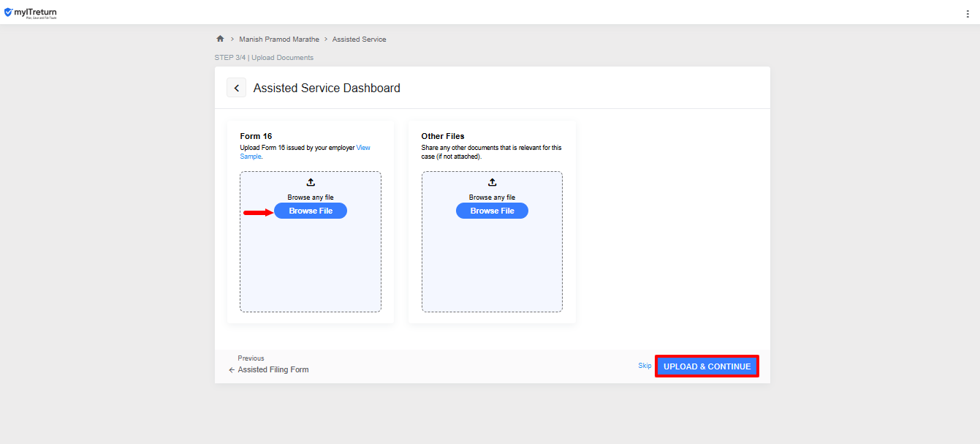Viewport: 980px width, 444px height.
Task: Click the myITreturn logo
Action: coord(31,13)
